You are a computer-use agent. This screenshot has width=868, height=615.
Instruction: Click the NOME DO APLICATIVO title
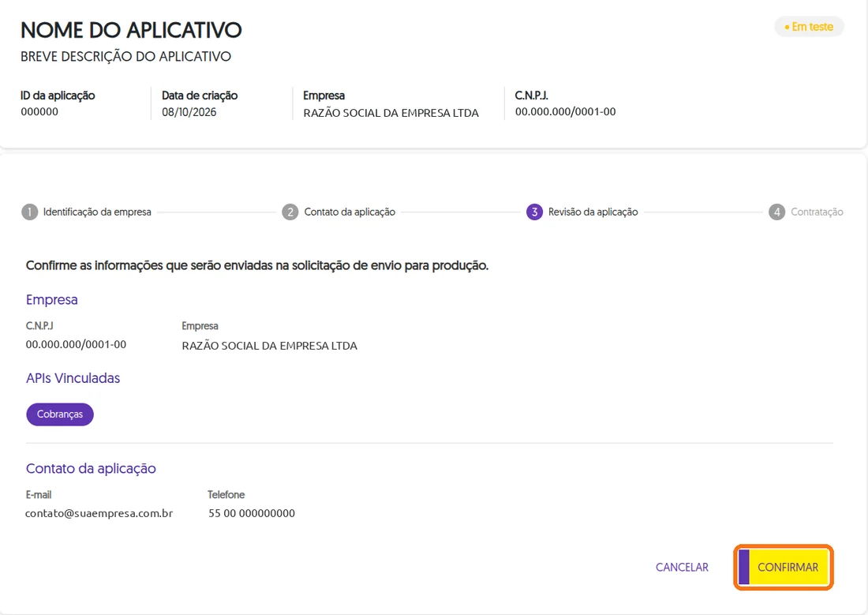pos(131,30)
